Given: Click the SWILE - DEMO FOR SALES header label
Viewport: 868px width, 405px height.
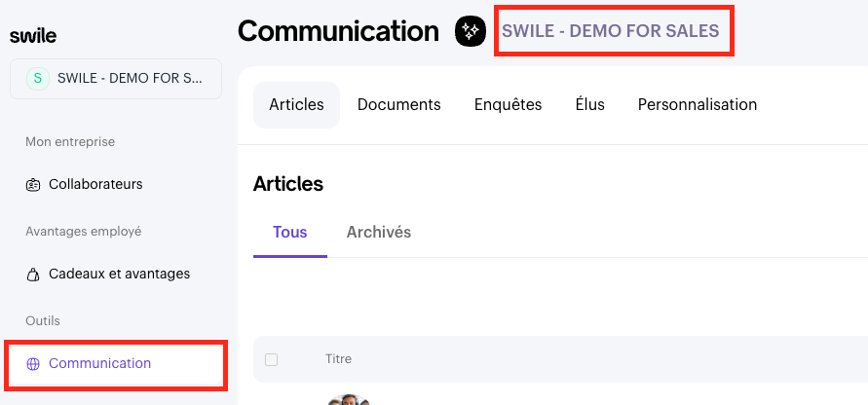Looking at the screenshot, I should 611,31.
